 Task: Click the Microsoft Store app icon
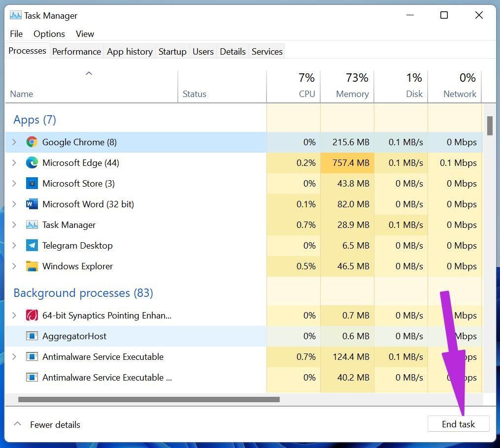click(x=32, y=184)
